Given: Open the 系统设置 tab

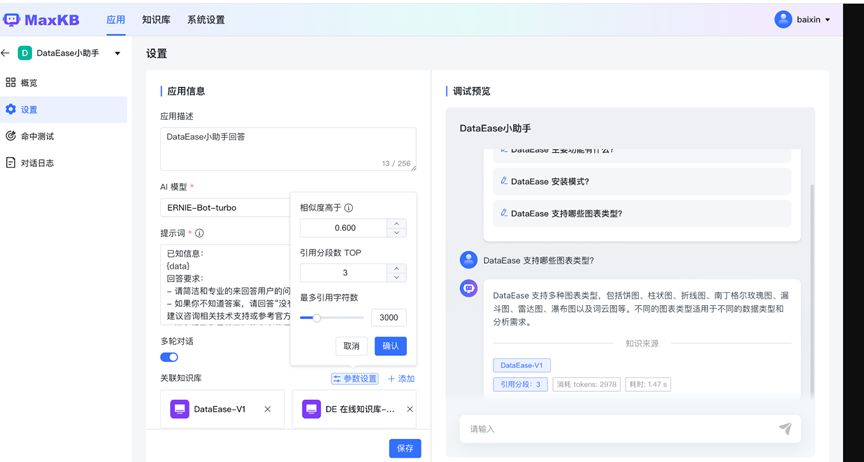Looking at the screenshot, I should coord(206,20).
